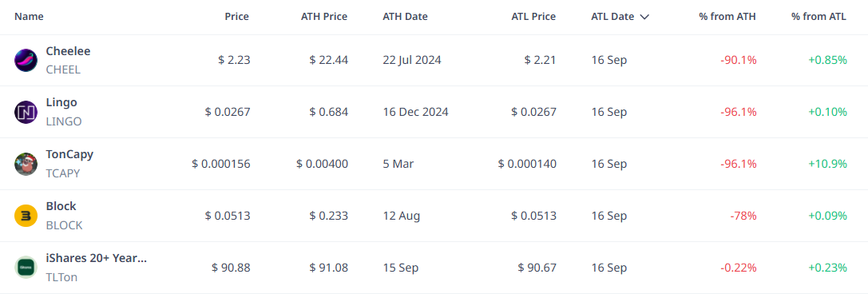The image size is (868, 294).
Task: Click the green iShares TLTon logo
Action: pos(26,268)
